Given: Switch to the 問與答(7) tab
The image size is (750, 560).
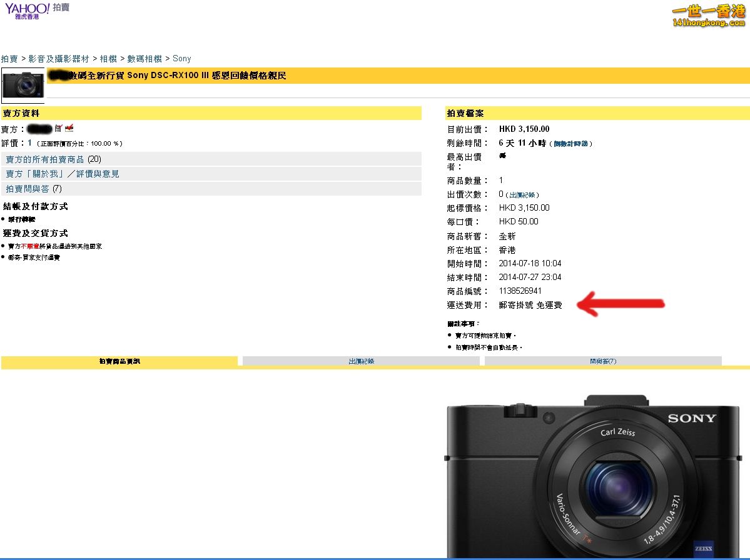Looking at the screenshot, I should point(603,361).
